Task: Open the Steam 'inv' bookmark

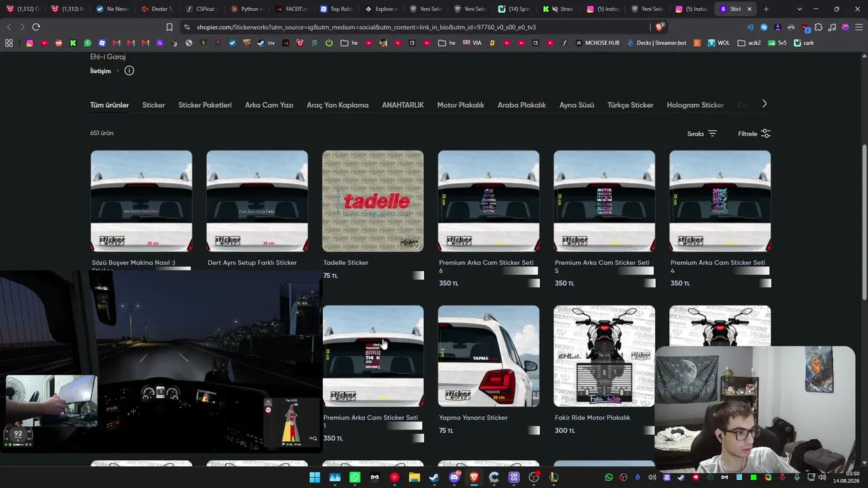Action: pos(267,43)
